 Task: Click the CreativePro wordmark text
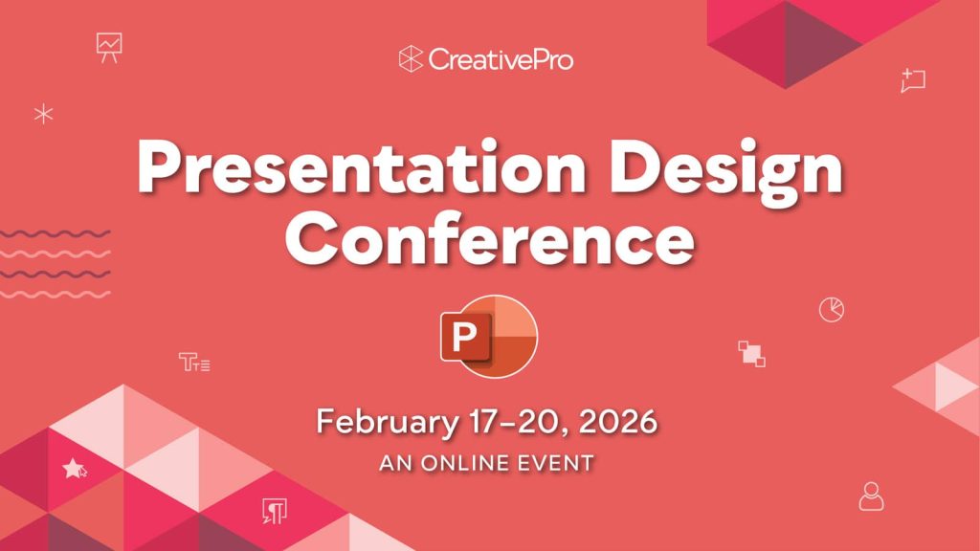[501, 59]
